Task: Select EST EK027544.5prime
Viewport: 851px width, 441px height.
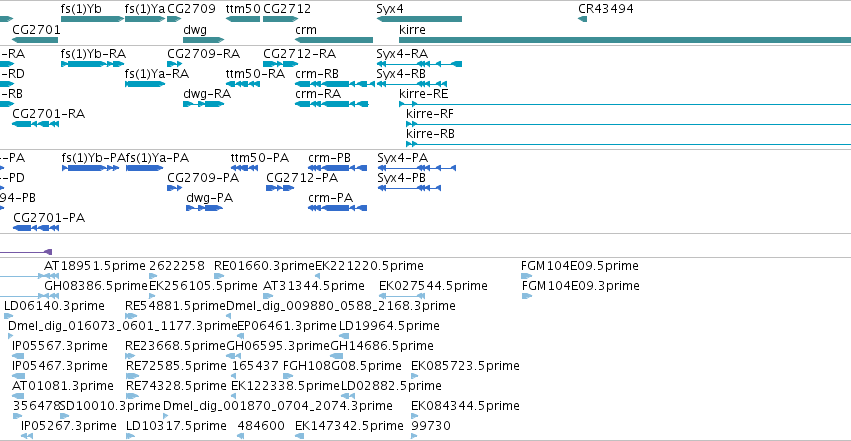Action: [x=402, y=296]
